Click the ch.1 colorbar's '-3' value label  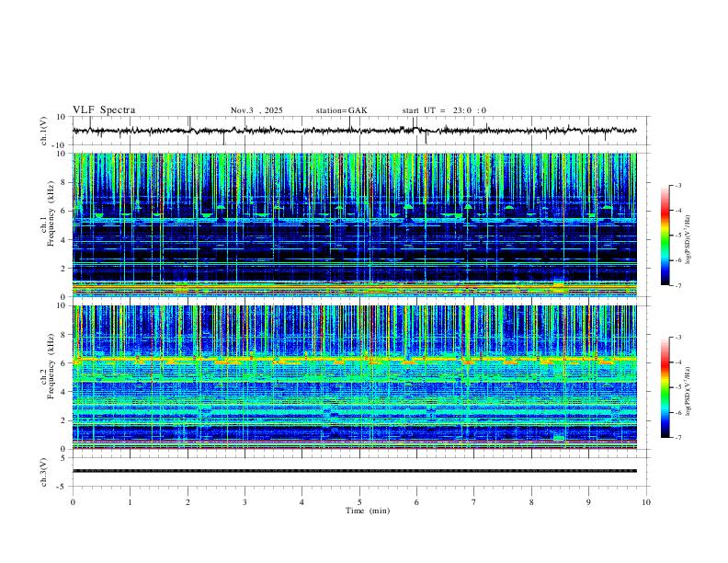(678, 185)
